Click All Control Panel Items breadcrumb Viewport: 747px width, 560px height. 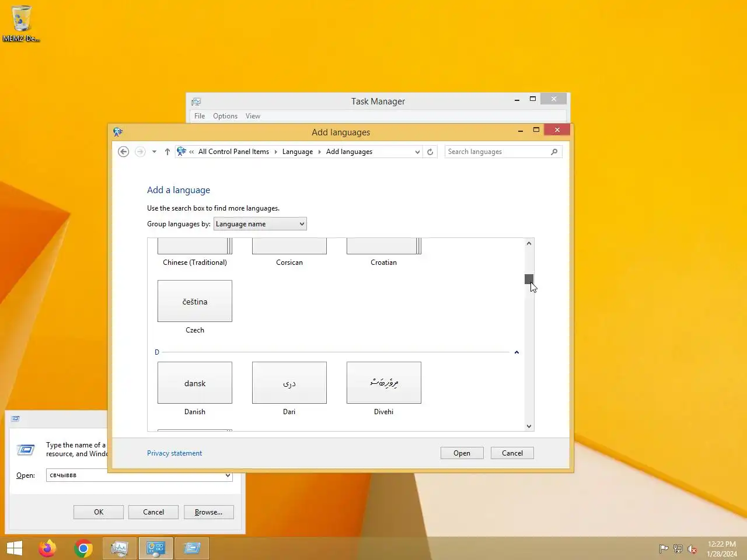pyautogui.click(x=233, y=152)
